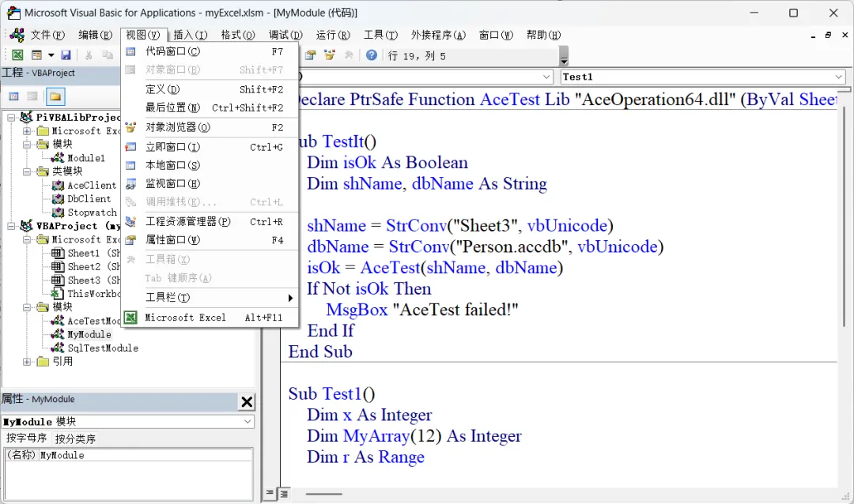The image size is (854, 504).
Task: Choose 定义(D) menu entry
Action: pyautogui.click(x=210, y=89)
